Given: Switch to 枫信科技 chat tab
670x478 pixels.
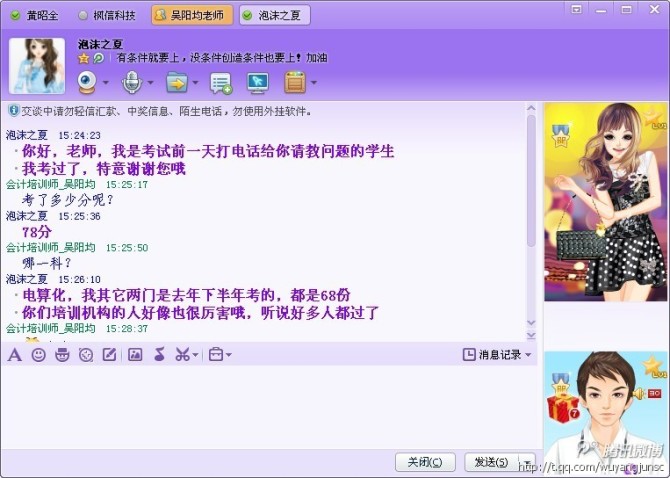Looking at the screenshot, I should (108, 15).
